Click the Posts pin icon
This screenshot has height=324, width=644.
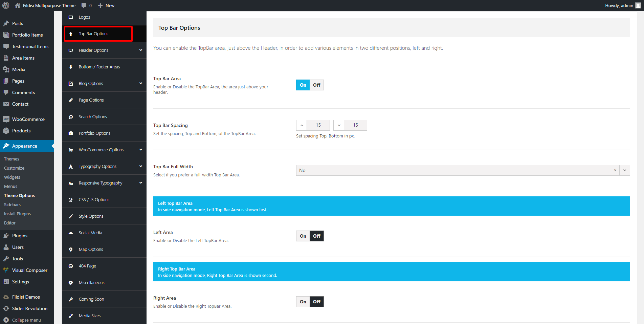6,23
